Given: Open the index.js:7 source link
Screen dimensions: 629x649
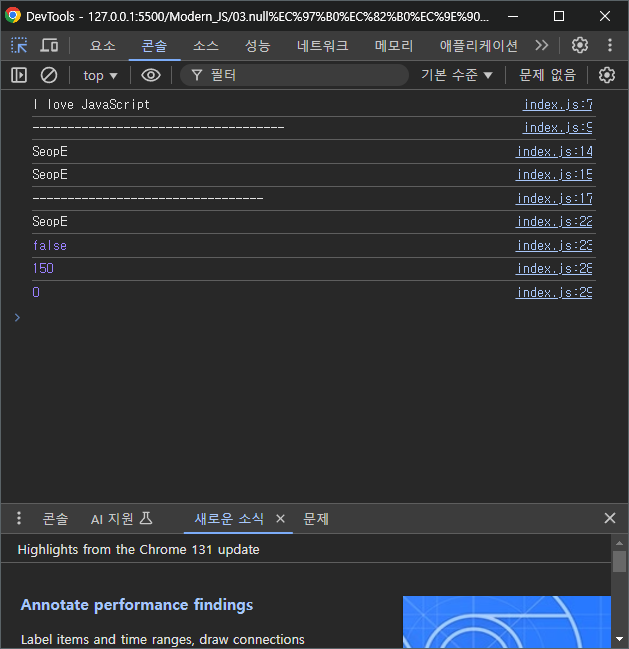Looking at the screenshot, I should [558, 104].
